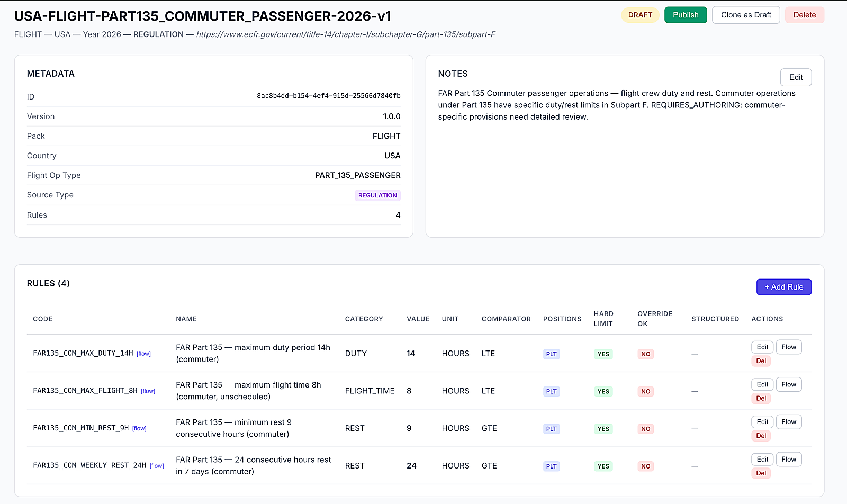Edit the maximum duty period 14h rule

762,347
